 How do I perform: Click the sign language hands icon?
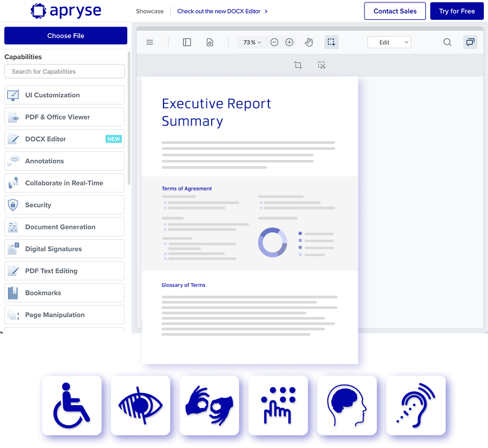point(209,405)
